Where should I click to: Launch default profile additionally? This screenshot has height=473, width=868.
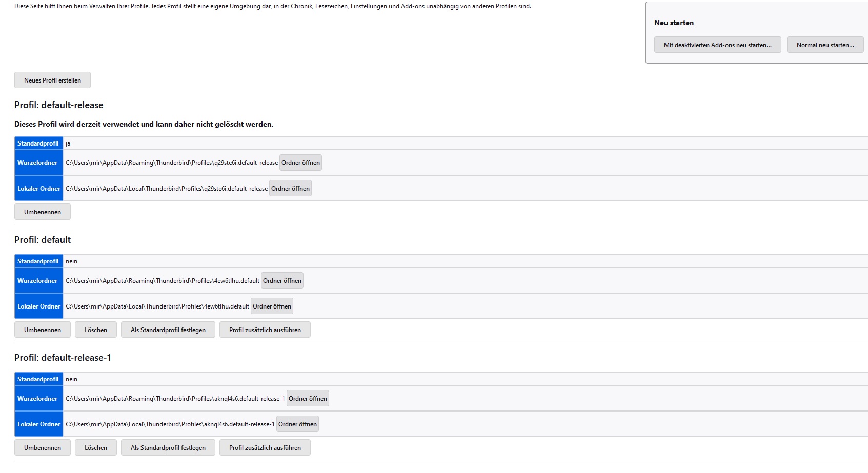(x=265, y=330)
